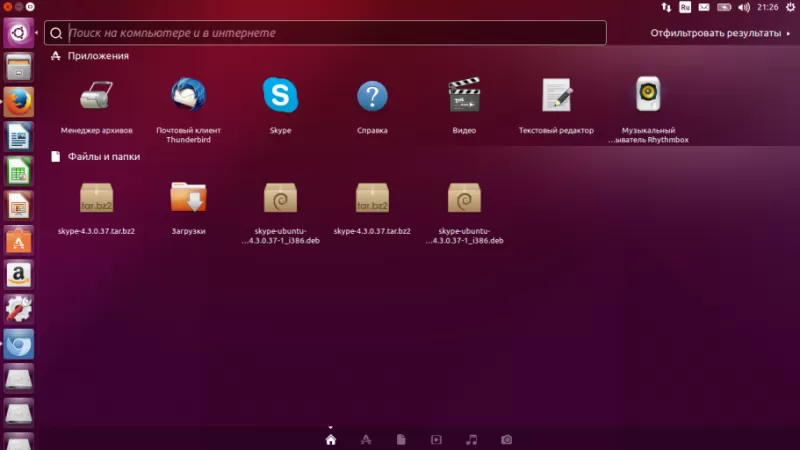Launch the Видео video player
This screenshot has width=800, height=450.
click(x=464, y=105)
